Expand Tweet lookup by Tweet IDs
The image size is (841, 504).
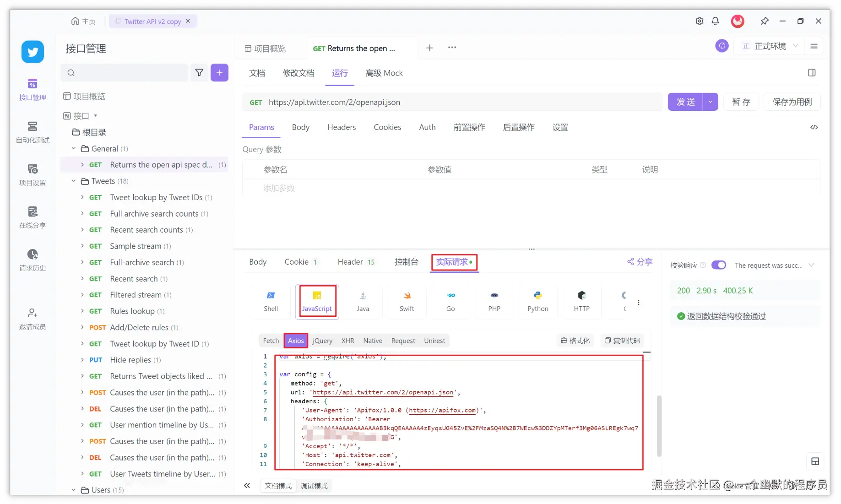82,197
